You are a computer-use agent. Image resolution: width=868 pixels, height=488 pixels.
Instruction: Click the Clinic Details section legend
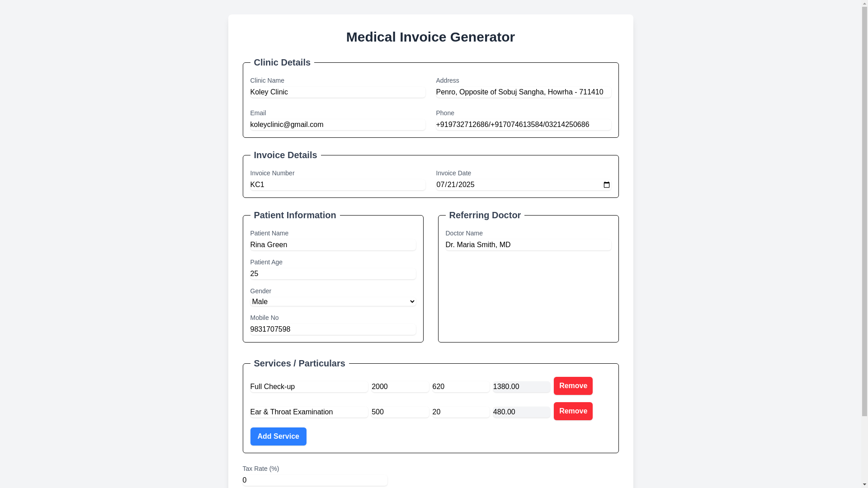pos(282,62)
